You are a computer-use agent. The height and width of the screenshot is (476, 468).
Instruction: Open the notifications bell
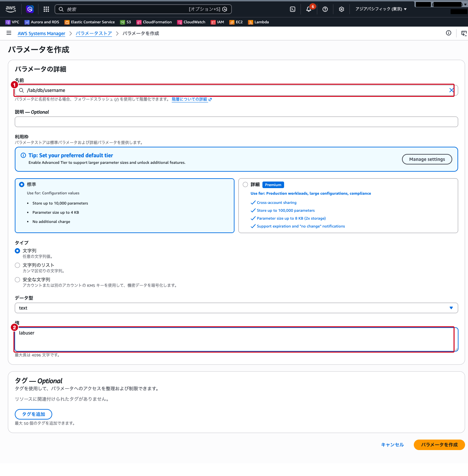309,9
